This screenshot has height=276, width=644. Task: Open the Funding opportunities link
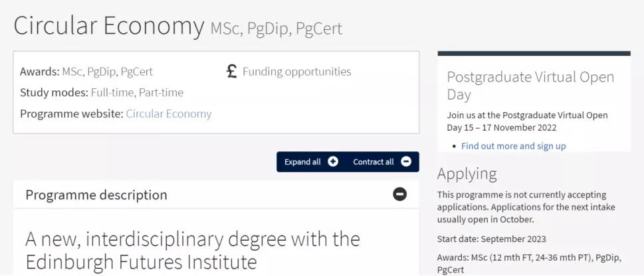point(296,72)
